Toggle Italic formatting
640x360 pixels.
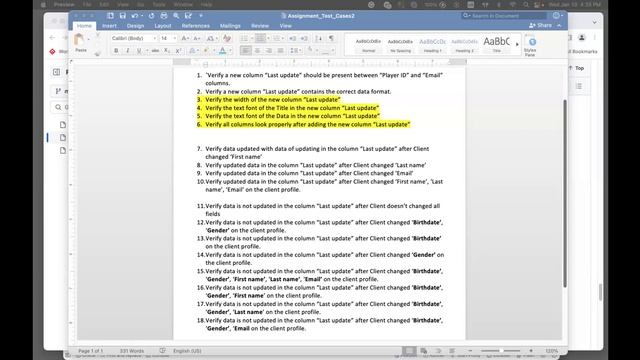pyautogui.click(x=127, y=51)
